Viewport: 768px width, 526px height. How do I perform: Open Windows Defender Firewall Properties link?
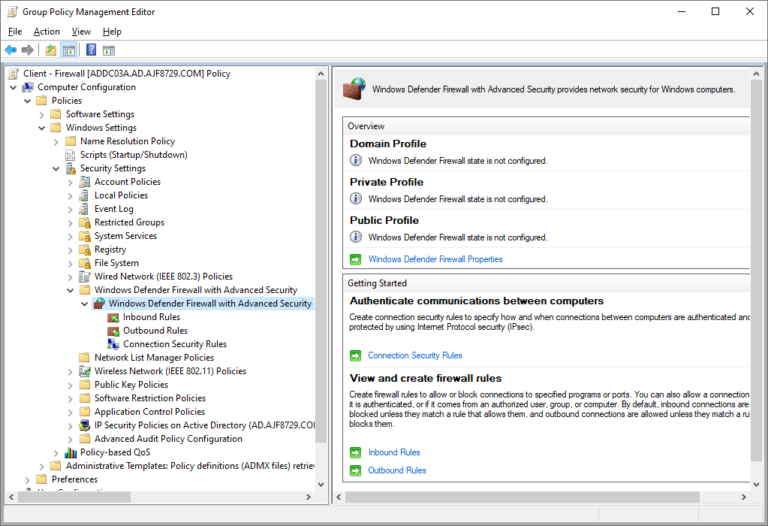435,259
